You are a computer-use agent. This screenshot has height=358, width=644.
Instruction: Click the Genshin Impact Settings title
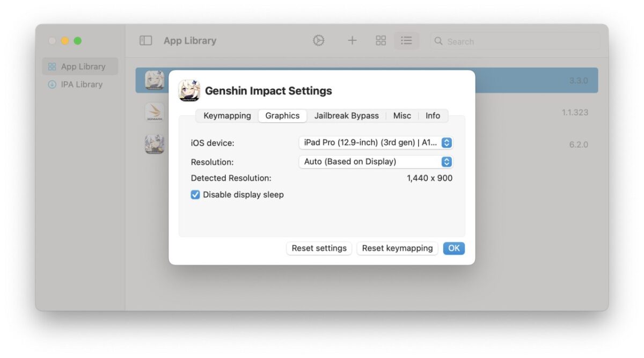[x=268, y=91]
